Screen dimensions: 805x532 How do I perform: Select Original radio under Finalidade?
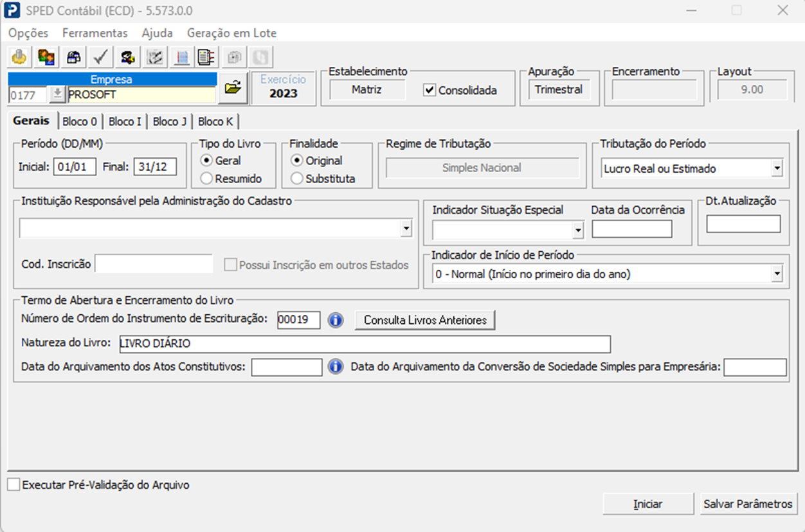pos(297,161)
